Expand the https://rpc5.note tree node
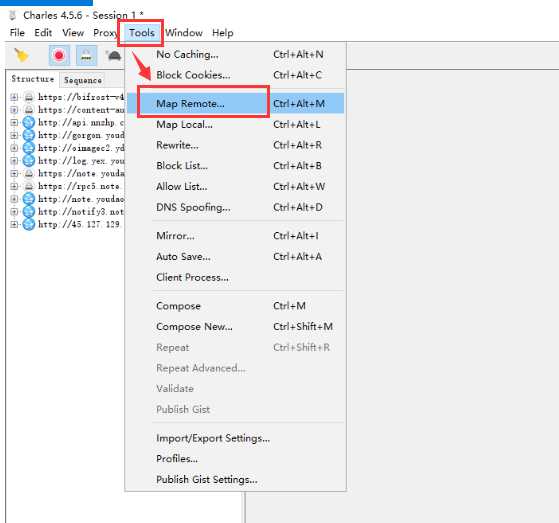The image size is (559, 523). [14, 186]
